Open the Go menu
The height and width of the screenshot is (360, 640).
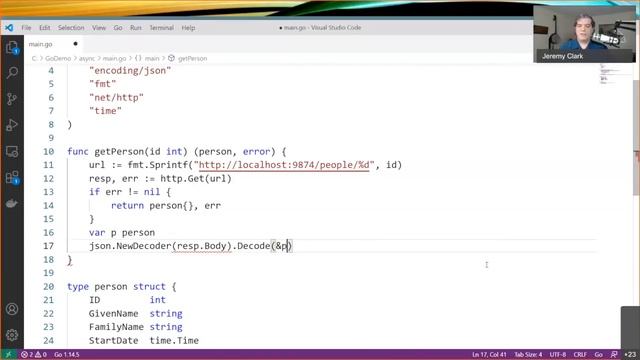click(118, 28)
